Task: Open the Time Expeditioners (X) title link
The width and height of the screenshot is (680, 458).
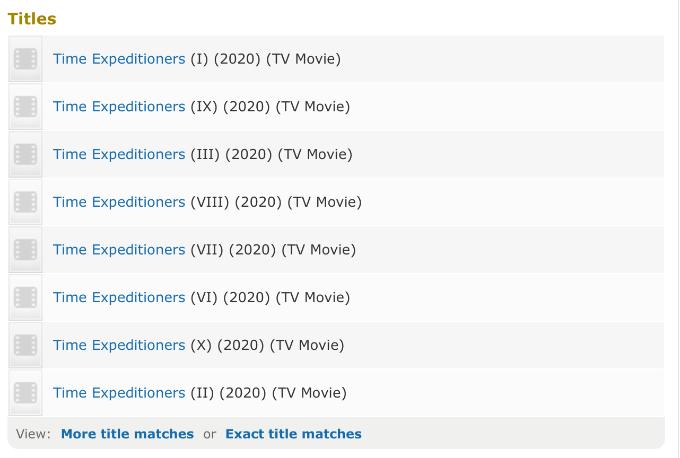Action: click(x=119, y=345)
